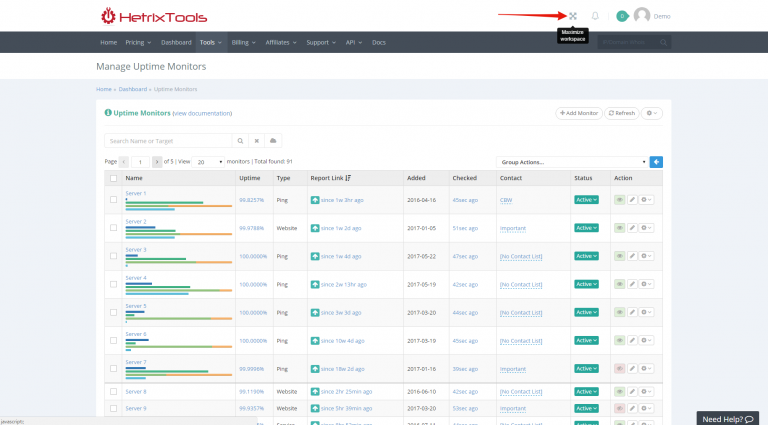This screenshot has height=425, width=768.
Task: Open the Server 3 monitor link
Action: [136, 250]
